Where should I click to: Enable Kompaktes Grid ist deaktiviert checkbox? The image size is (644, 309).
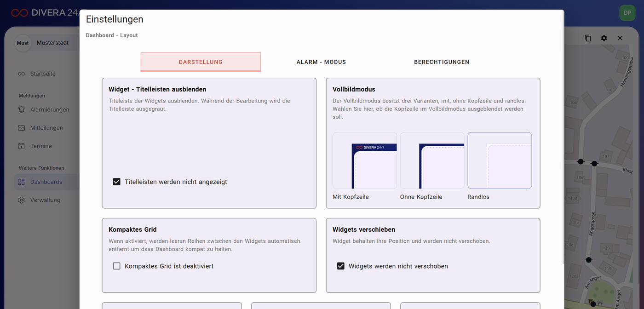(117, 266)
